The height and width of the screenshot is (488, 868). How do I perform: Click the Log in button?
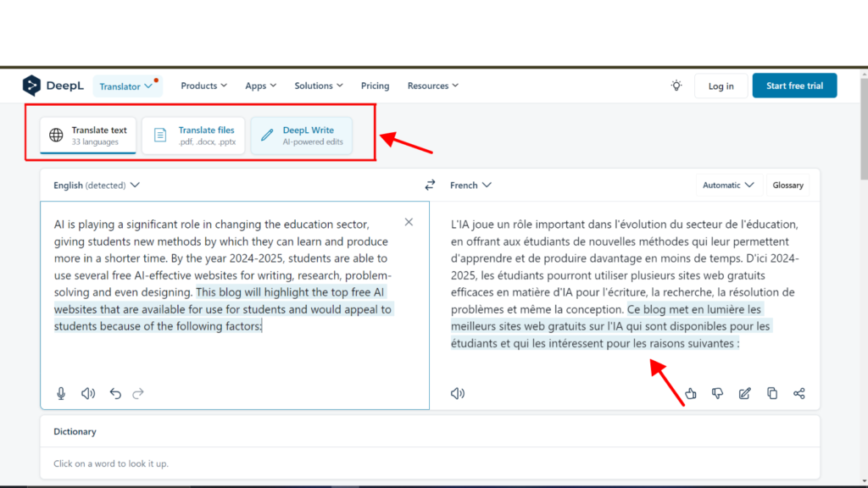click(721, 86)
